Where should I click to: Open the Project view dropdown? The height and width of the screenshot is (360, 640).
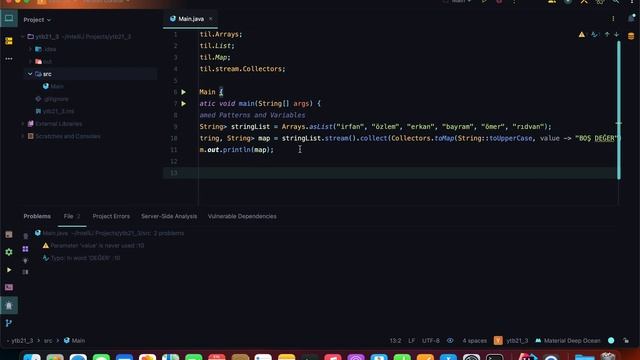pos(37,20)
